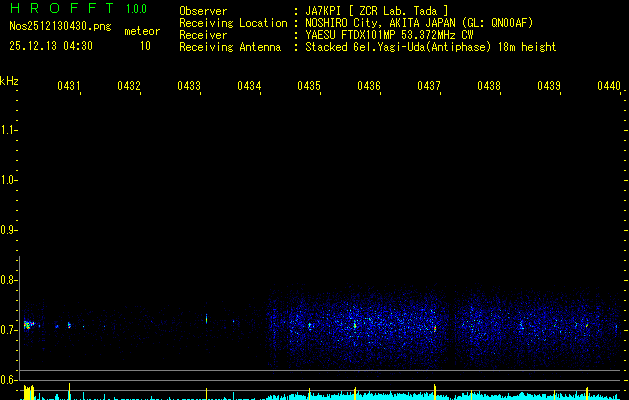
Task: Select the 0437 time marker
Action: (429, 87)
